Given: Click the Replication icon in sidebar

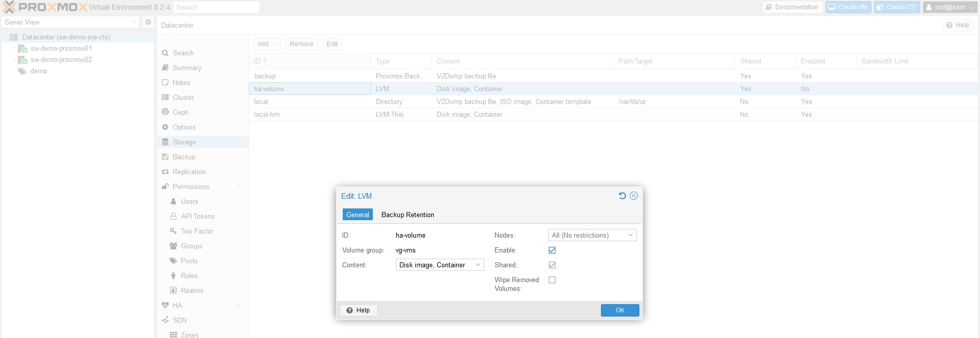Looking at the screenshot, I should pyautogui.click(x=165, y=172).
